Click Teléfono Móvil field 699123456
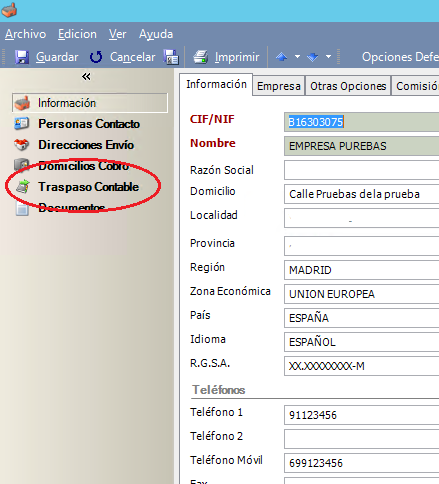The image size is (439, 484). click(362, 463)
